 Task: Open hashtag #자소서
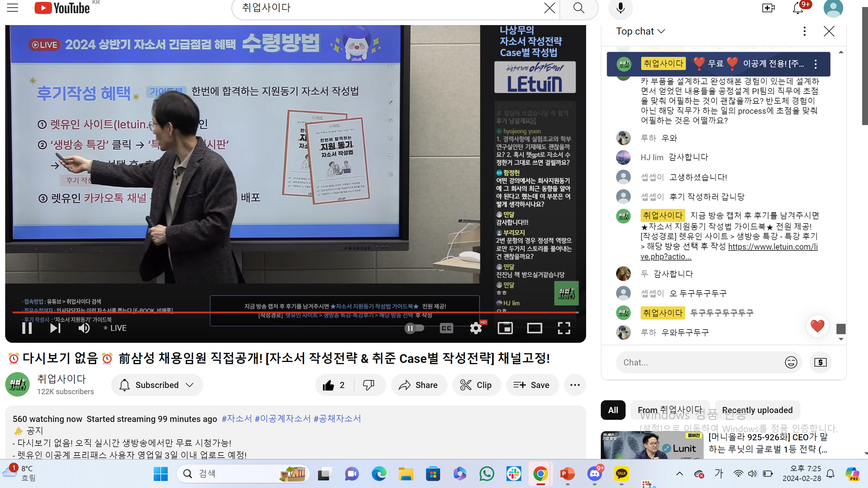[x=237, y=419]
